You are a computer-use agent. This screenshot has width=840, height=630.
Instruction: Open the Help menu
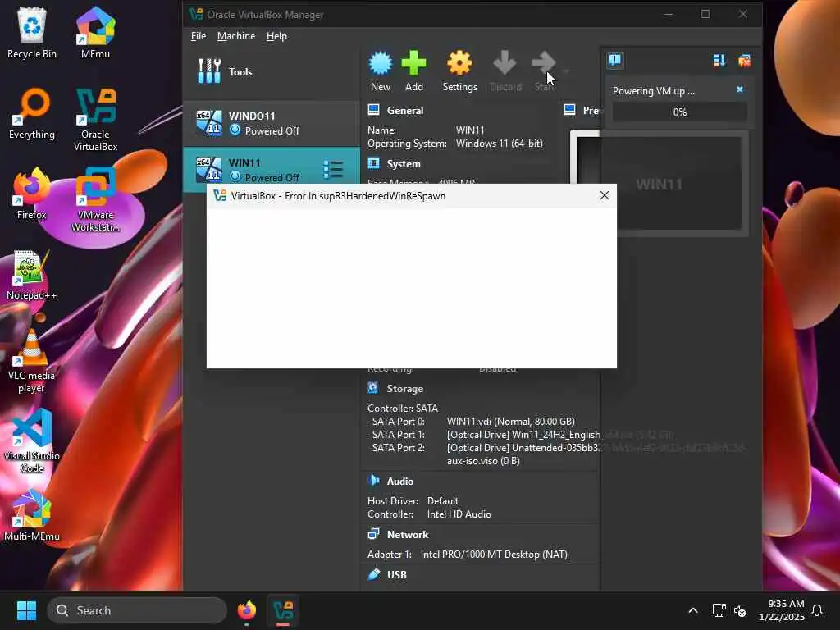[276, 36]
